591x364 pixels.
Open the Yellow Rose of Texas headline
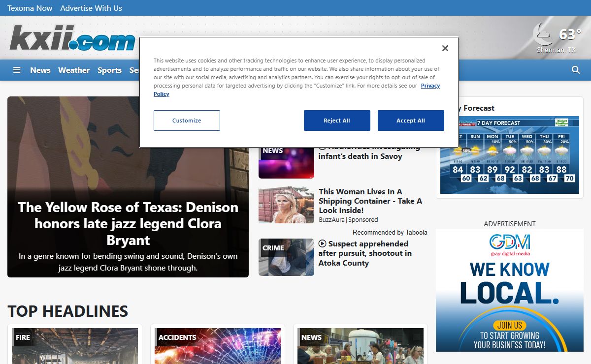click(128, 223)
